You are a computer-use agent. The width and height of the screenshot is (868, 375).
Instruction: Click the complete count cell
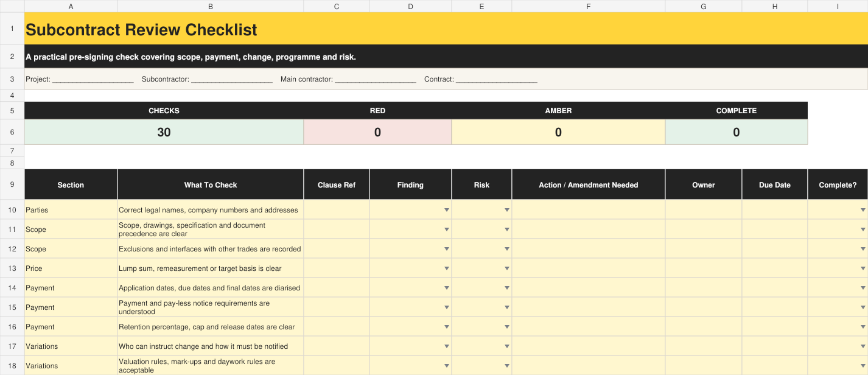[x=737, y=132]
